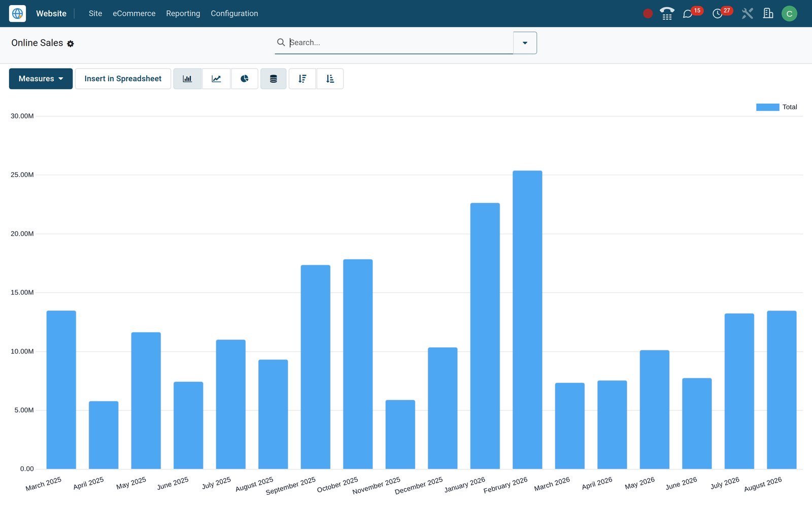Image resolution: width=812 pixels, height=508 pixels.
Task: Toggle the Total legend color swatch
Action: (767, 107)
